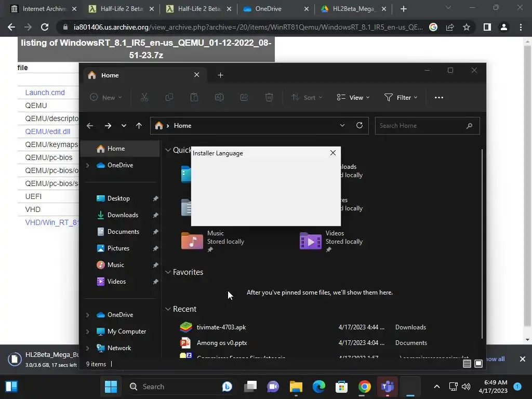Dismiss the Chrome downloads bar
This screenshot has height=399, width=532.
point(523,359)
